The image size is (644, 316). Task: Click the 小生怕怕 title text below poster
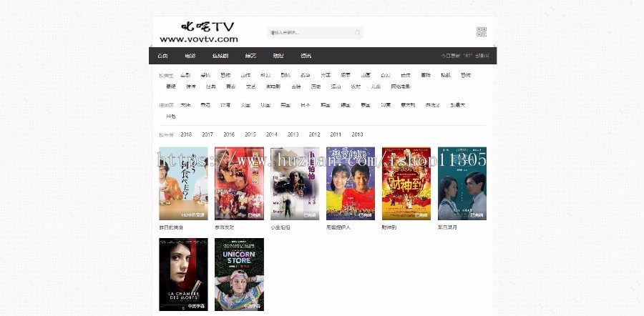(x=280, y=227)
